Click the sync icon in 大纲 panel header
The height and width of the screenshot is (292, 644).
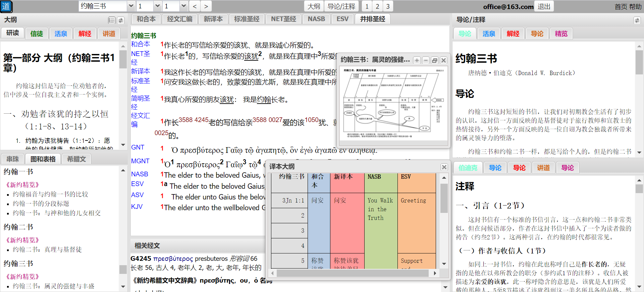coord(121,20)
